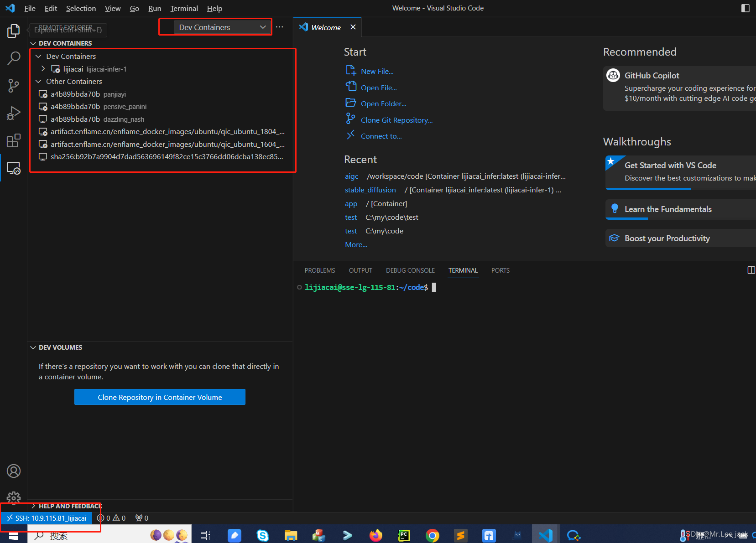756x543 pixels.
Task: Click the Clone Git Repository icon
Action: (350, 119)
